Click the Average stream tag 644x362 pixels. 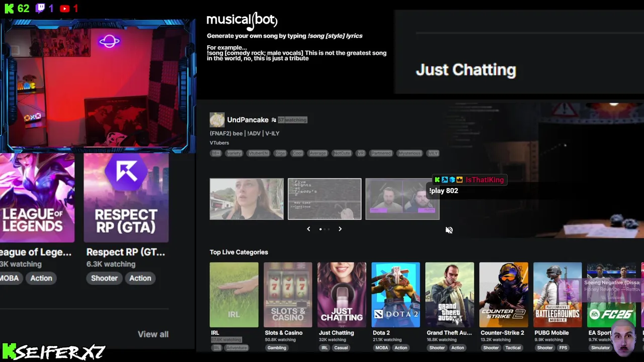pyautogui.click(x=317, y=153)
